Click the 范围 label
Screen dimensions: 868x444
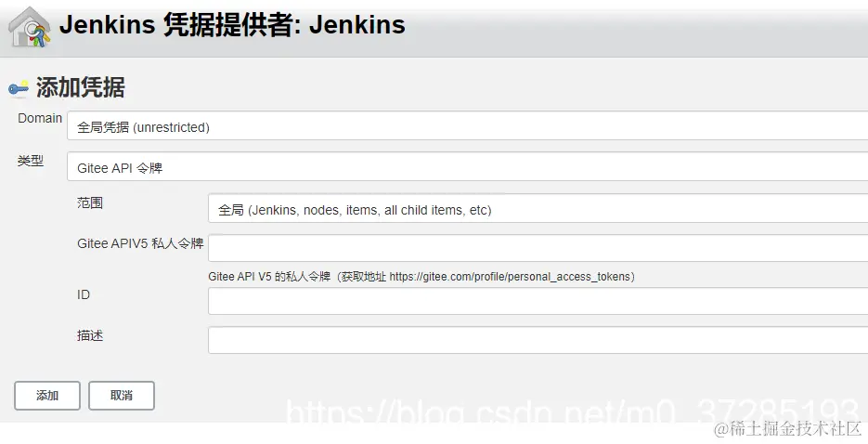click(x=90, y=202)
